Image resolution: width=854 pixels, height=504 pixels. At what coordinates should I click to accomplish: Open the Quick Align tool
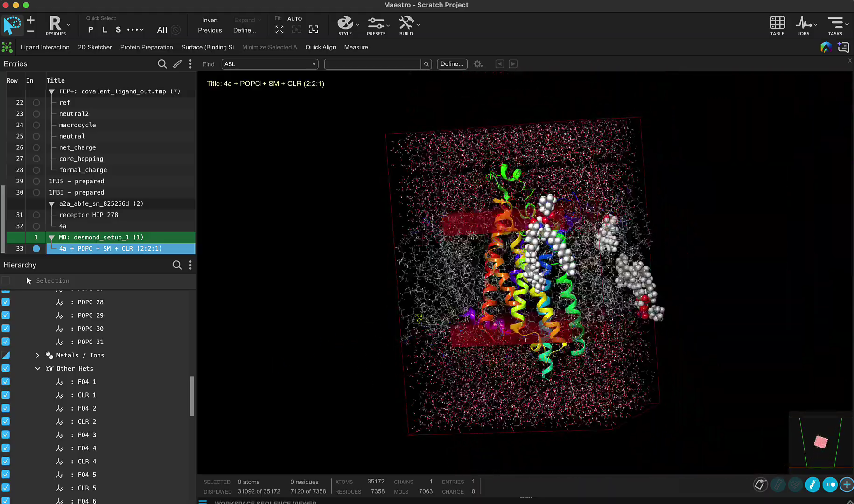(x=321, y=47)
